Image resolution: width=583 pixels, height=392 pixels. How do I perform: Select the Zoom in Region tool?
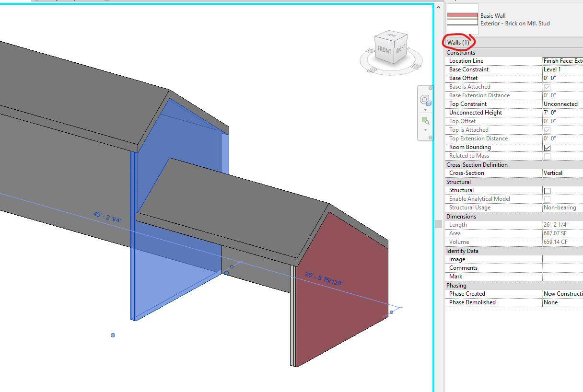(425, 120)
